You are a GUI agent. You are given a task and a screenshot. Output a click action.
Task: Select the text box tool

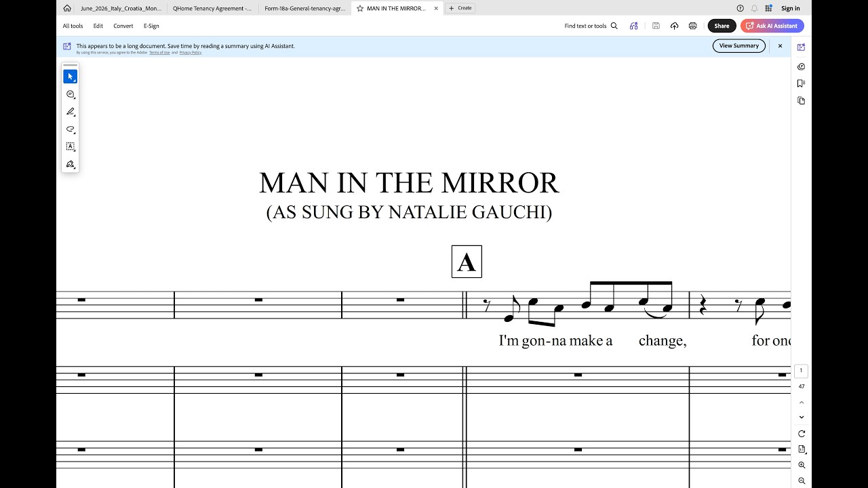[x=71, y=146]
